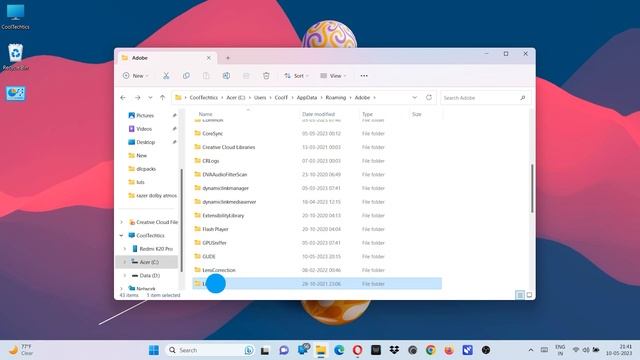The image size is (640, 360).
Task: Open the Sort options dropdown
Action: pyautogui.click(x=297, y=76)
